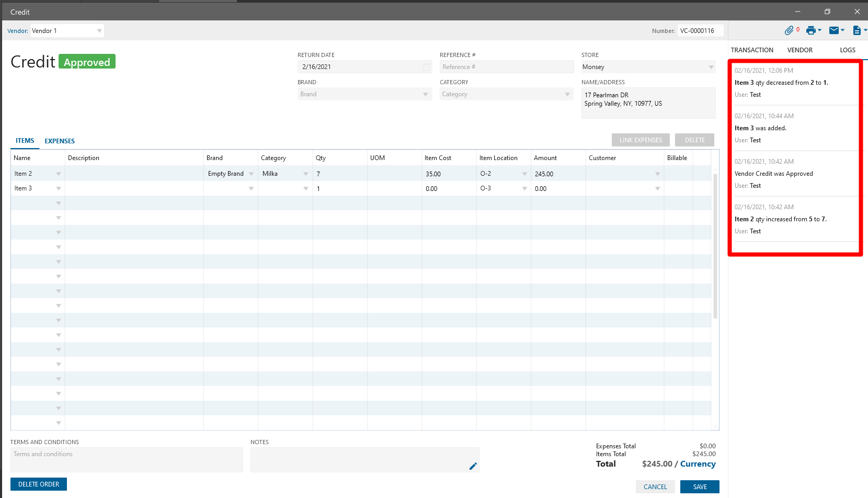The height and width of the screenshot is (498, 868).
Task: Click the Reference # input field
Action: 507,67
